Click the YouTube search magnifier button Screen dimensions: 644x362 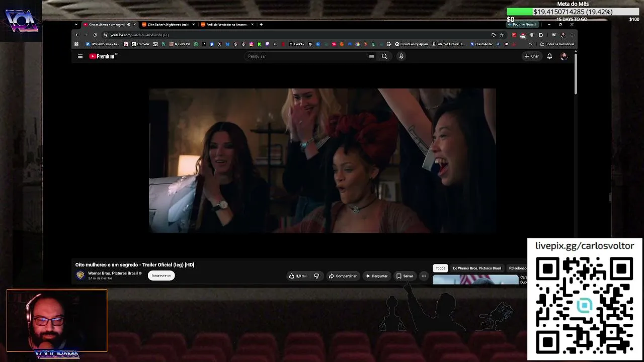point(384,56)
